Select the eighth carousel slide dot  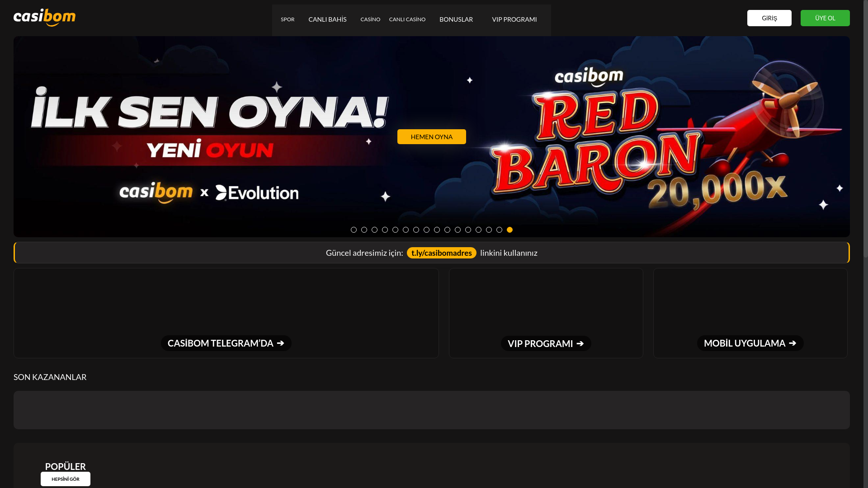coord(426,230)
